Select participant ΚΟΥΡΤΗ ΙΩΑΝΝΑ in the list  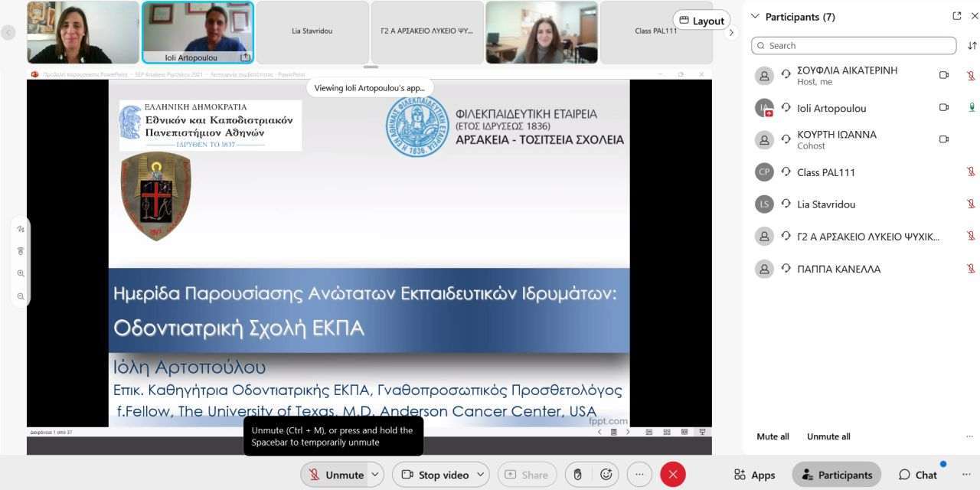point(863,139)
